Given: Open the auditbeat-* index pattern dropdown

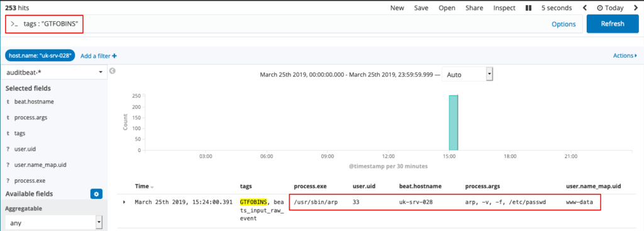Looking at the screenshot, I should click(x=54, y=72).
